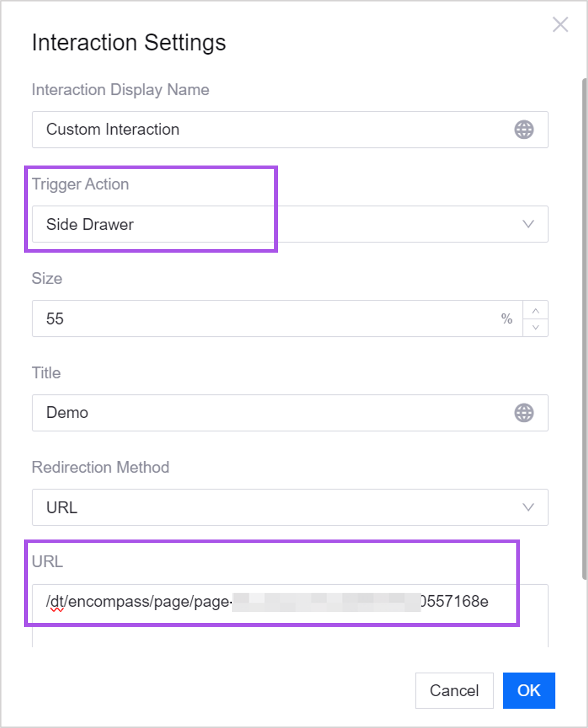Click the Size field showing 55
Viewport: 588px width, 728px height.
(264, 319)
